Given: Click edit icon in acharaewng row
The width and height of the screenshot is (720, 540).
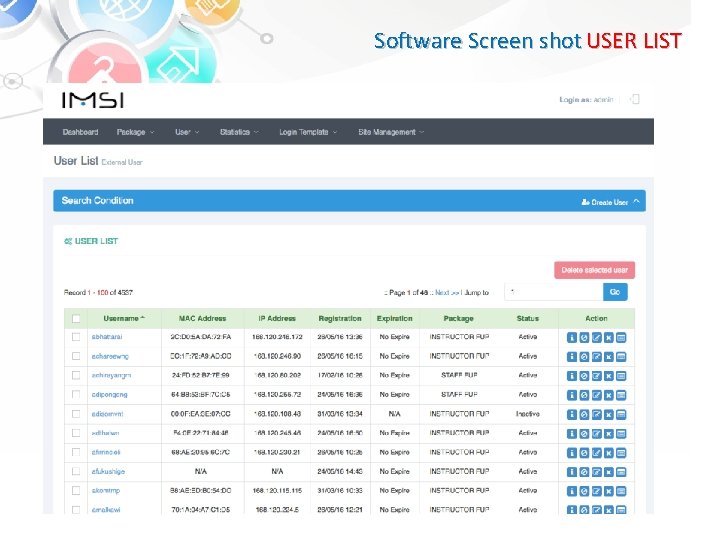Looking at the screenshot, I should click(596, 357).
